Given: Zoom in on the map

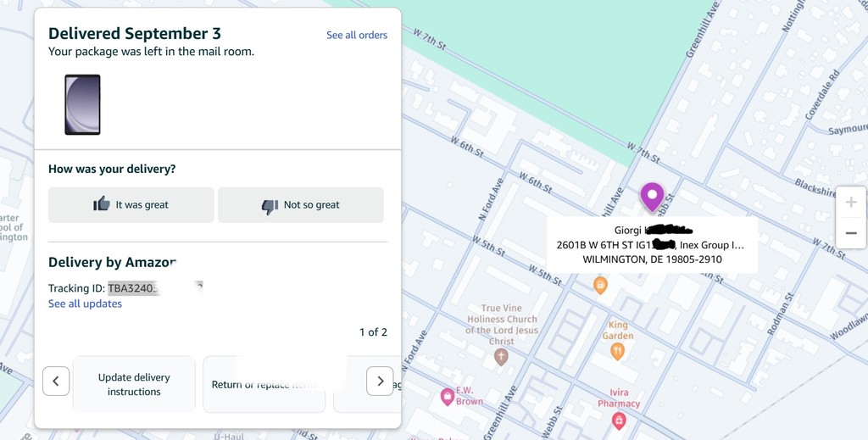Looking at the screenshot, I should [x=851, y=203].
